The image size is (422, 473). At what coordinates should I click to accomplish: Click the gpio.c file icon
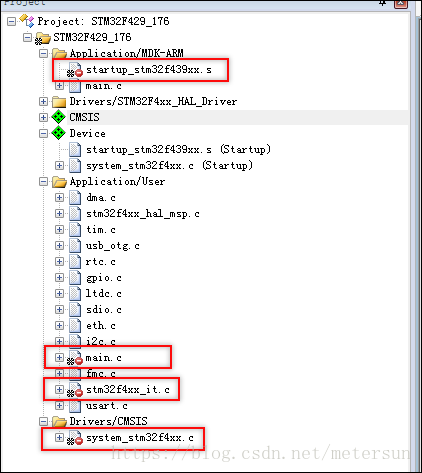click(x=75, y=277)
